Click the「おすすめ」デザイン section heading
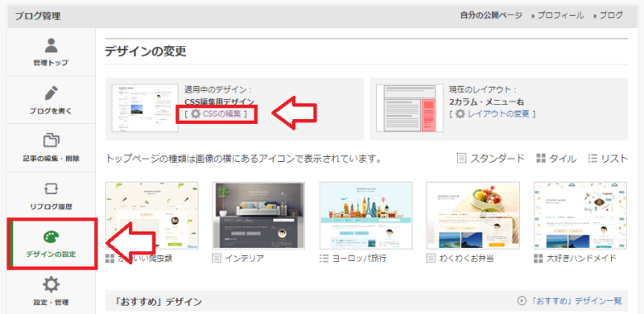This screenshot has height=314, width=644. (157, 302)
